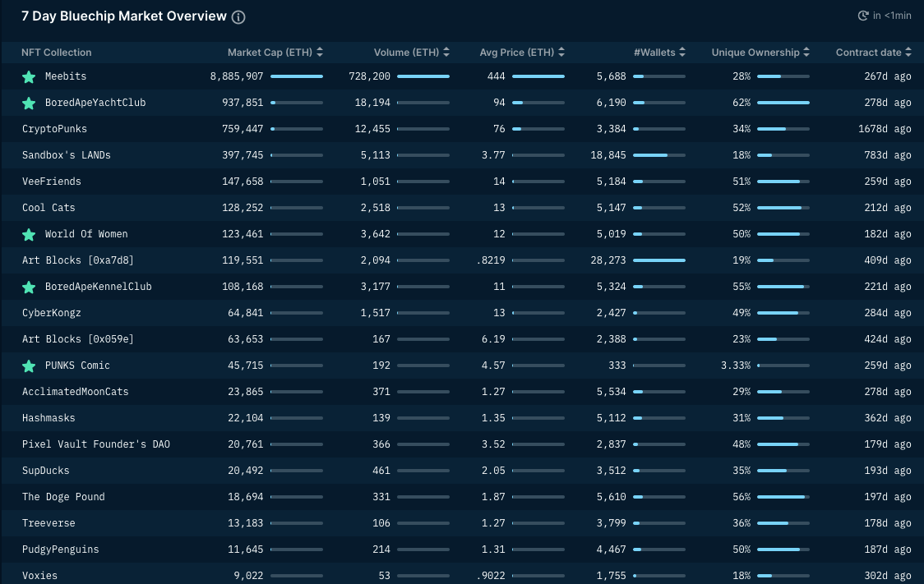The height and width of the screenshot is (584, 924).
Task: Click Cool Cats contract date 212d ago
Action: (x=888, y=207)
